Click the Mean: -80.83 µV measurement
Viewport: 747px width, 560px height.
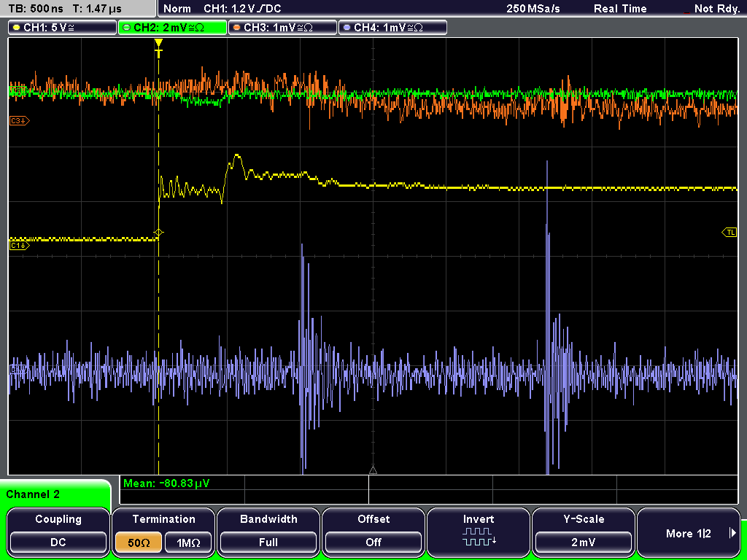point(166,483)
